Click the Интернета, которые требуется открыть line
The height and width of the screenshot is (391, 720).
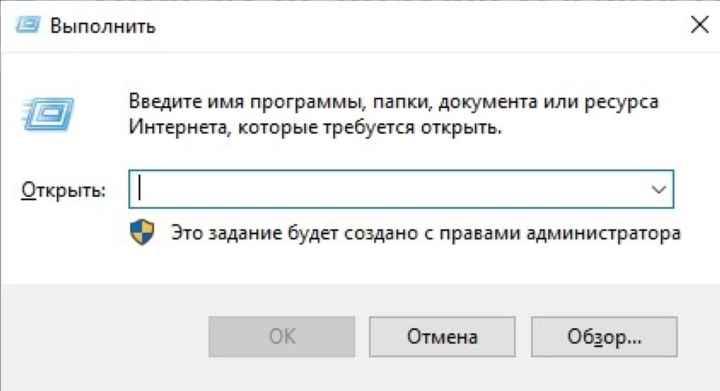315,128
